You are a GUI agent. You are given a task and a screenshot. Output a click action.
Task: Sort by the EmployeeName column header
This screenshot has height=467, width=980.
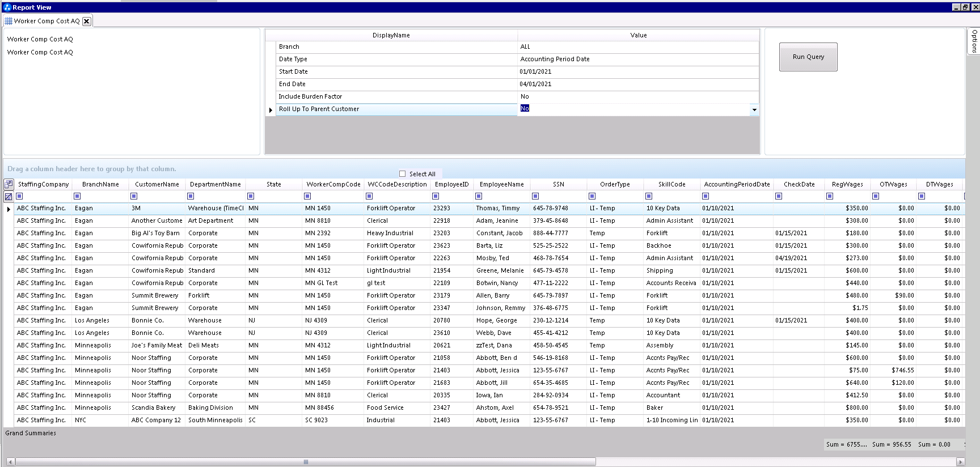click(502, 185)
